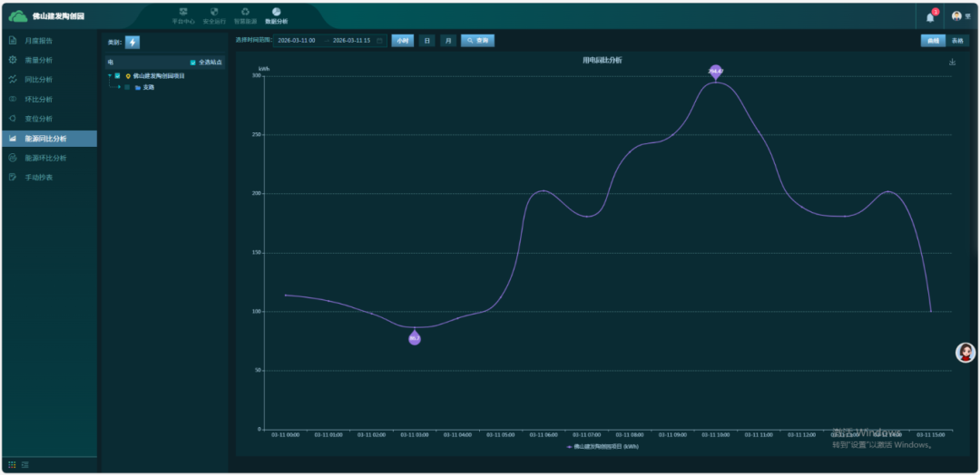Open 智慧能源 in the top navigation
Screen dimensions: 980x475
pyautogui.click(x=245, y=15)
